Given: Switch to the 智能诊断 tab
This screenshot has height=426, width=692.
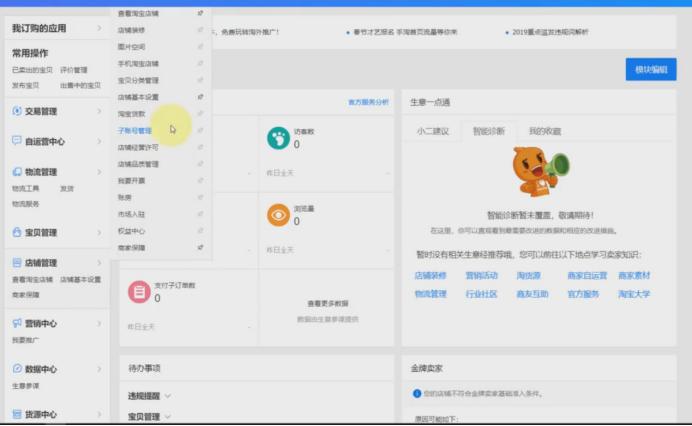Looking at the screenshot, I should pos(489,131).
